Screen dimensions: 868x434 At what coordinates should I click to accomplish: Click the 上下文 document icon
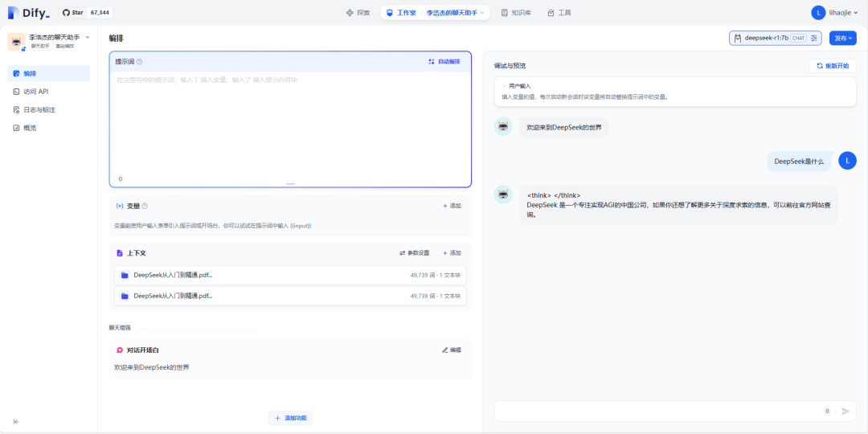tap(120, 253)
